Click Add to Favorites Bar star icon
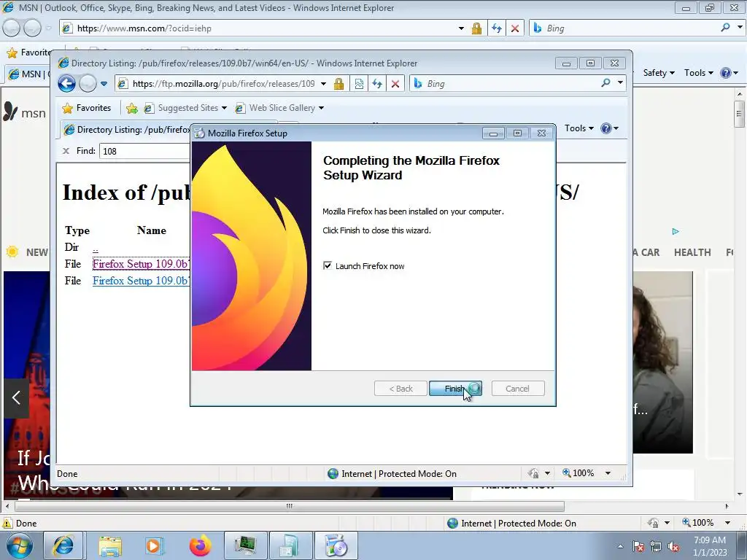Viewport: 747px width, 560px height. (132, 108)
